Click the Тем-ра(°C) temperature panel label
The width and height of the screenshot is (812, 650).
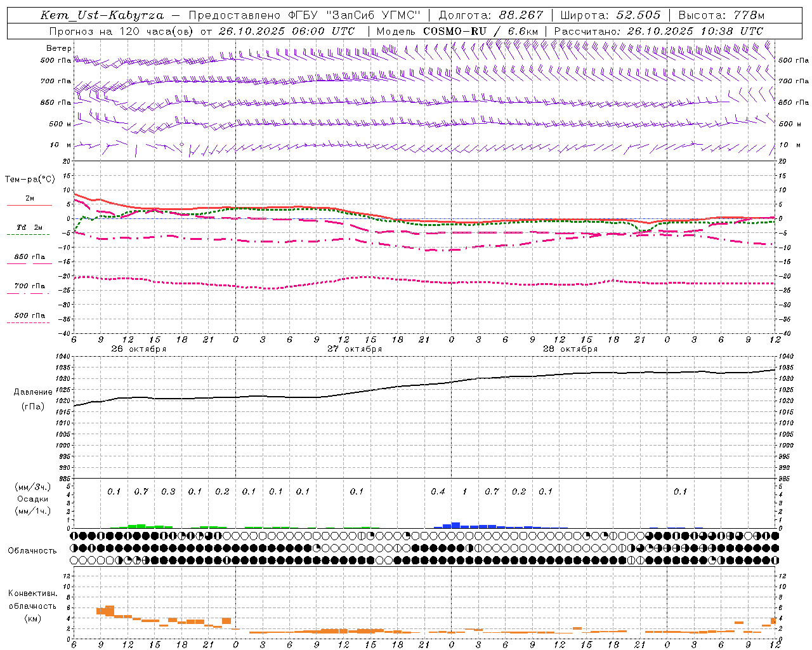pyautogui.click(x=30, y=180)
